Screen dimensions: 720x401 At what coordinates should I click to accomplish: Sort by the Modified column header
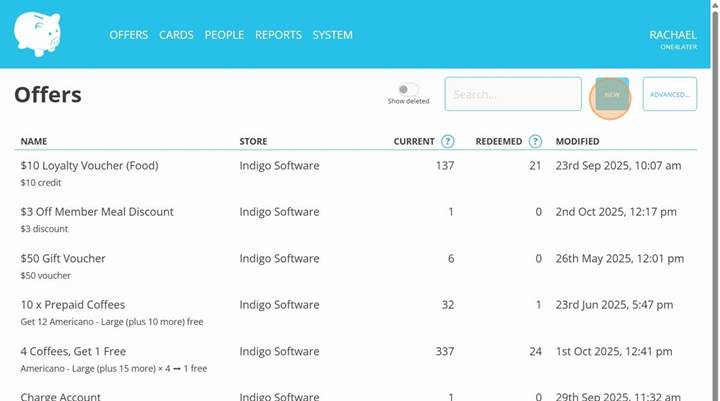point(577,141)
